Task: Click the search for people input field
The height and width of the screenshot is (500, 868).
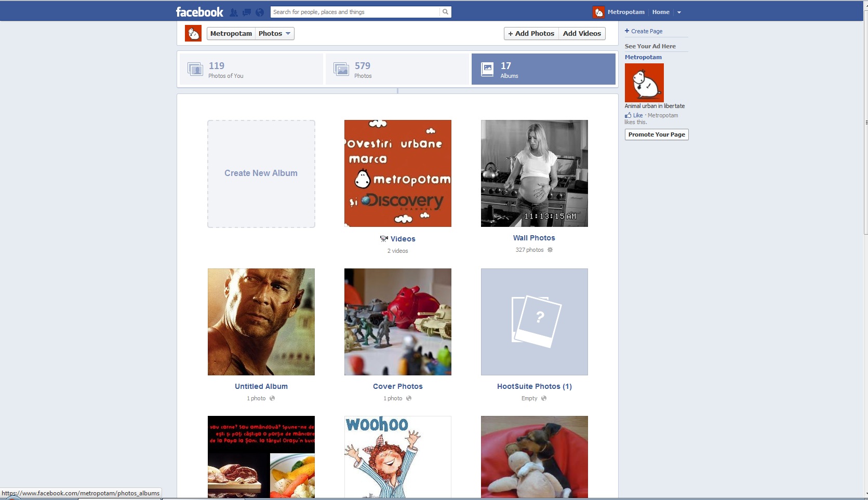Action: [355, 12]
